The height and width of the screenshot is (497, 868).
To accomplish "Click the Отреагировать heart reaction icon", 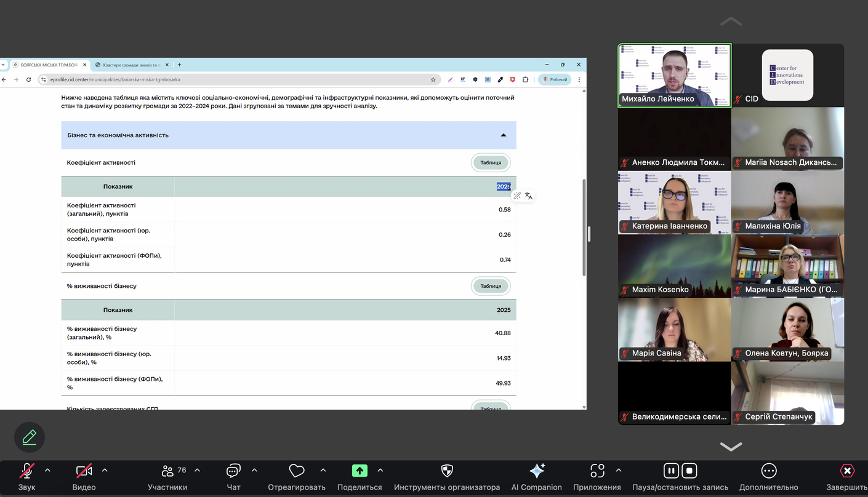I will coord(297,471).
